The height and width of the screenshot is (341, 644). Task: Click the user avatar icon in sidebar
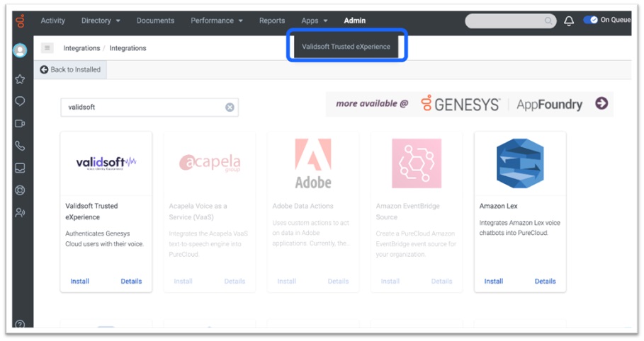[20, 50]
